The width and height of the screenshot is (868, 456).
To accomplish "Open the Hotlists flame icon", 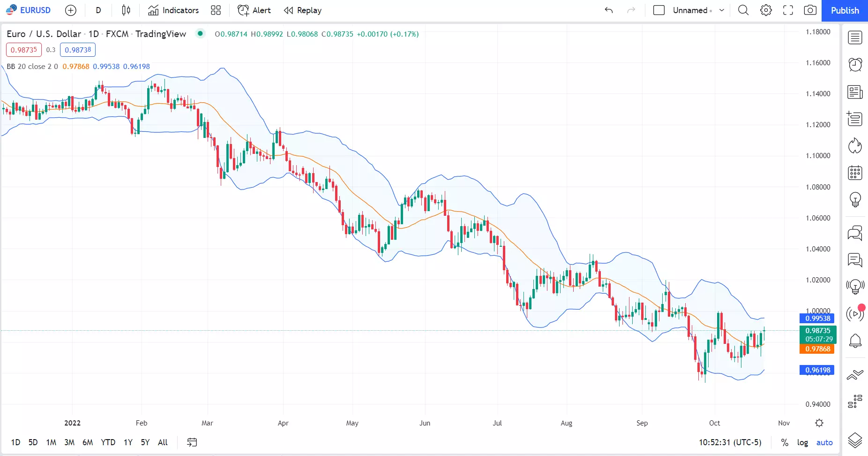I will [x=855, y=146].
